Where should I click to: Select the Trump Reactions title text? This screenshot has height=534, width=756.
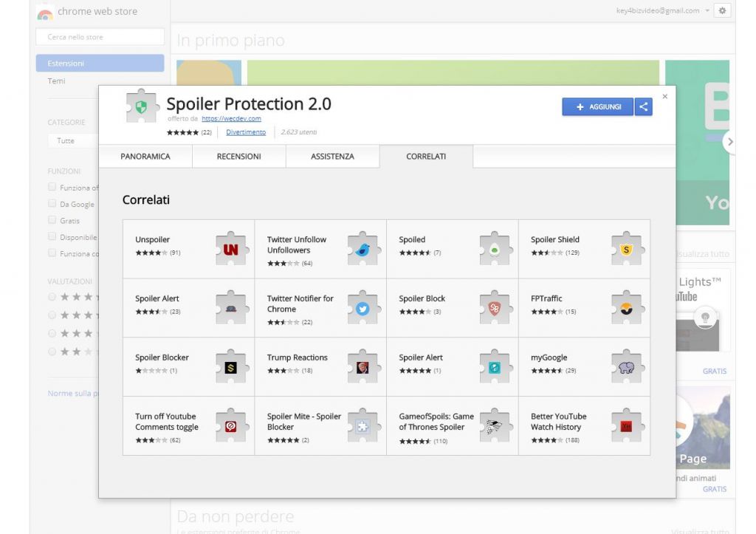(297, 357)
